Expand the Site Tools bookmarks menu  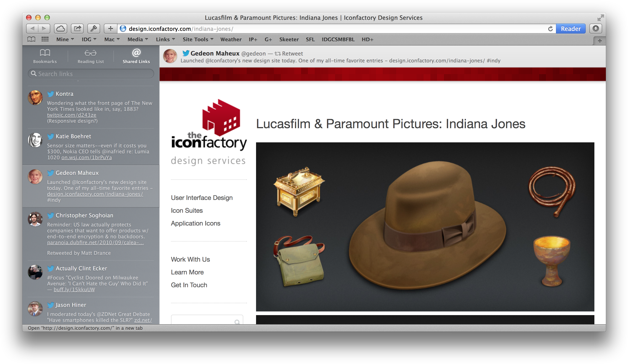point(198,39)
